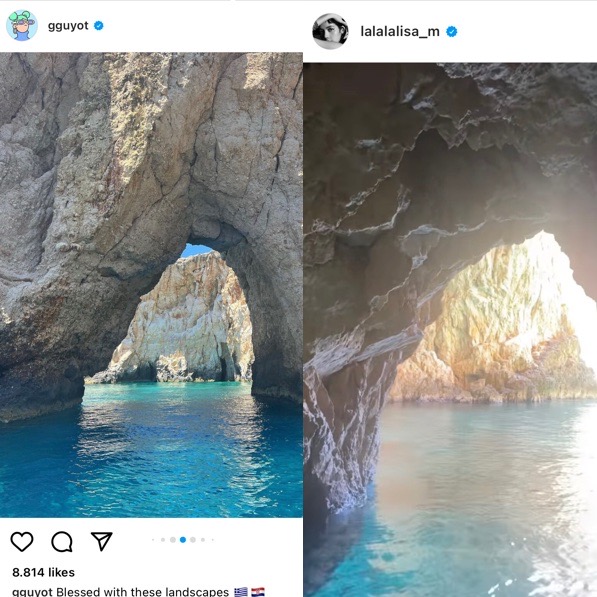Click gguyot username in the caption
Viewport: 597px width, 597px height.
point(32,592)
